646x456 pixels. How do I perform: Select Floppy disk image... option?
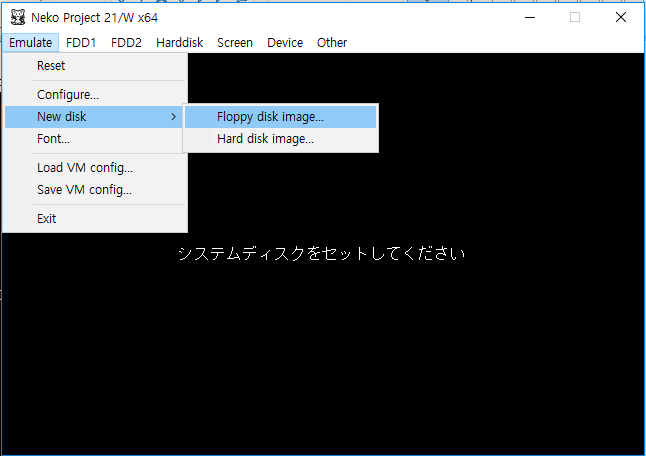click(x=281, y=117)
